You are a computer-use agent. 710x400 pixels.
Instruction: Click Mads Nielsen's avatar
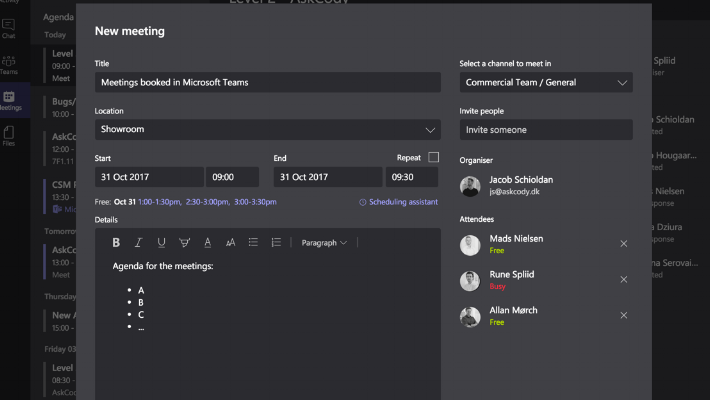[470, 245]
